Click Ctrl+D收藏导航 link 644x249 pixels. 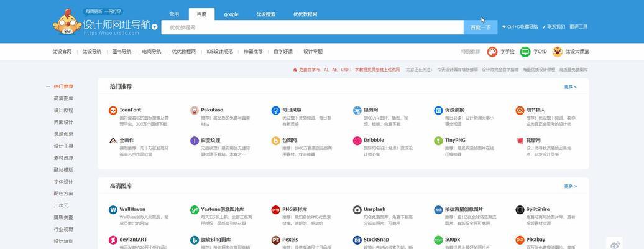click(520, 27)
